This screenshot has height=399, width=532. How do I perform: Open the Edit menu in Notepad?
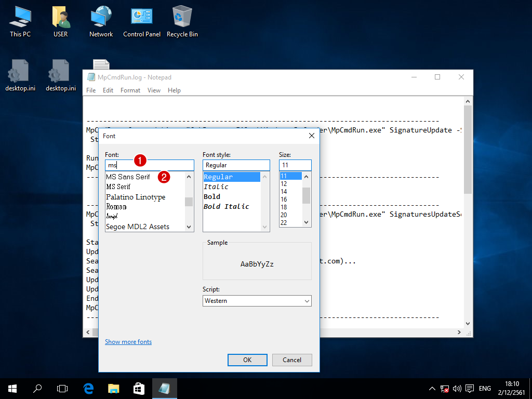click(108, 90)
